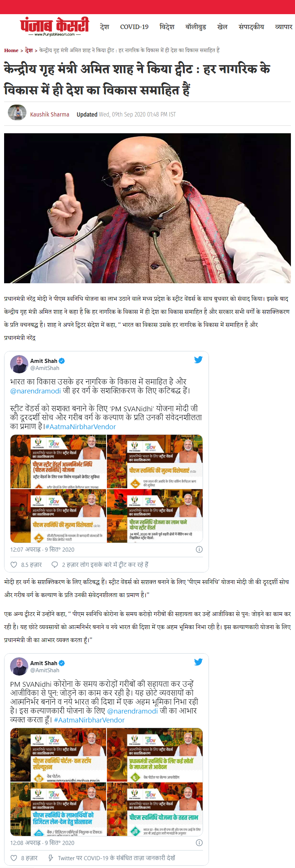Click the Punjab Kesari logo
The width and height of the screenshot is (295, 868).
click(54, 26)
